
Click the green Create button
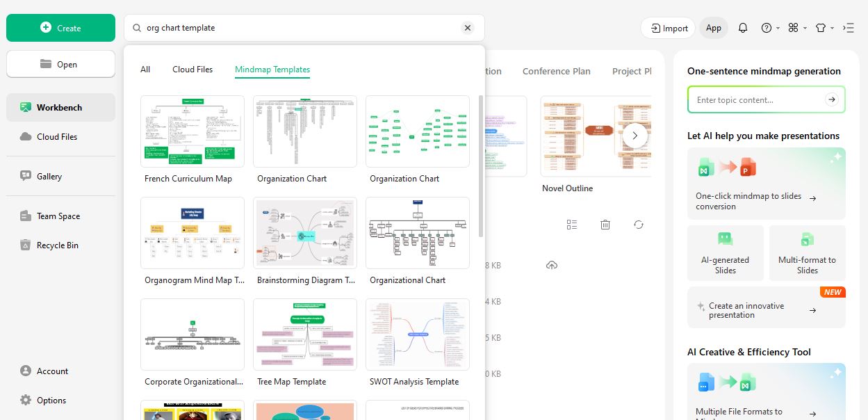point(60,28)
